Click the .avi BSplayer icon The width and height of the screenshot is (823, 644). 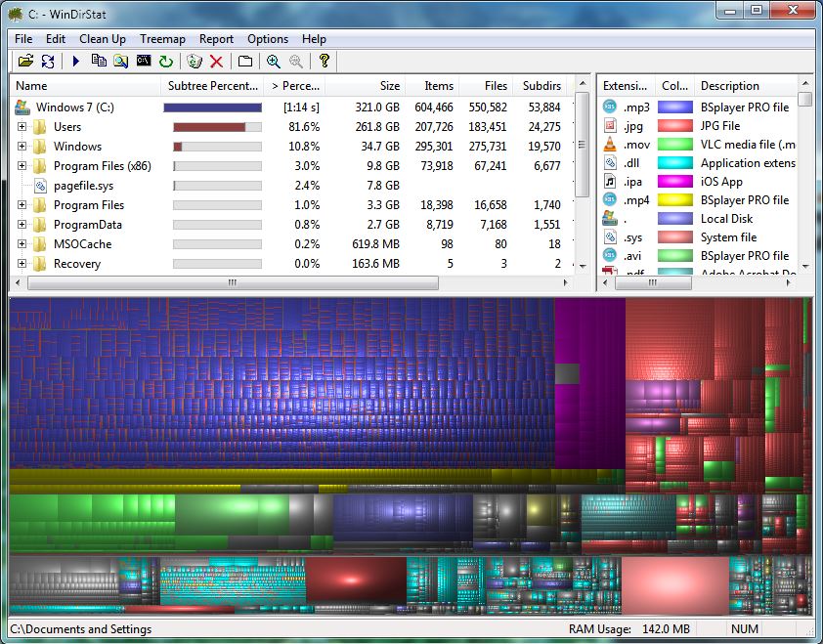[610, 256]
